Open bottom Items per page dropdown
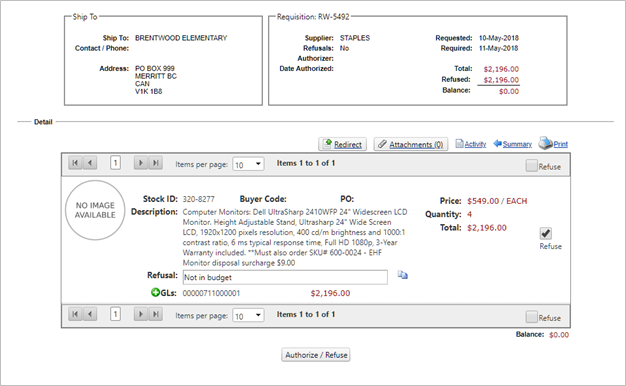 248,315
